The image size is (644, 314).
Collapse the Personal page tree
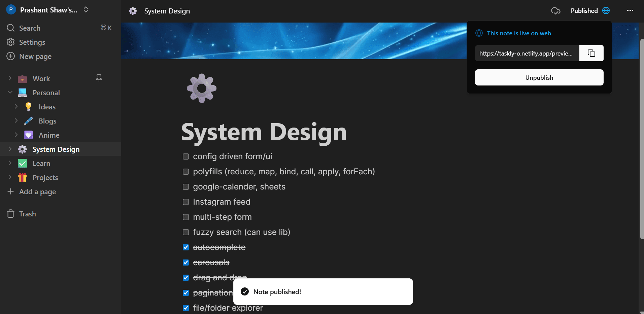[10, 93]
